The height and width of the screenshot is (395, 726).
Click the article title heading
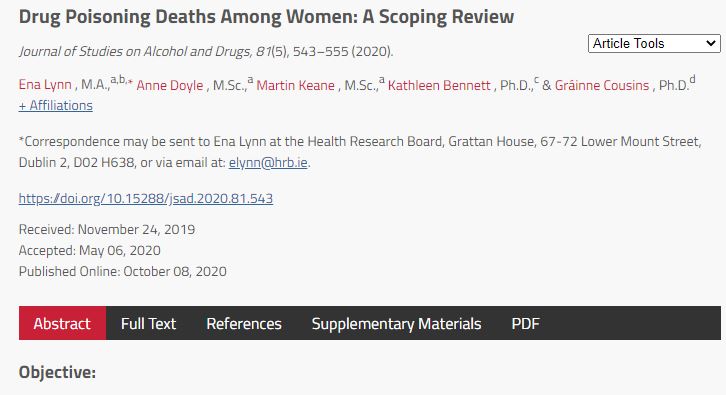(x=266, y=17)
